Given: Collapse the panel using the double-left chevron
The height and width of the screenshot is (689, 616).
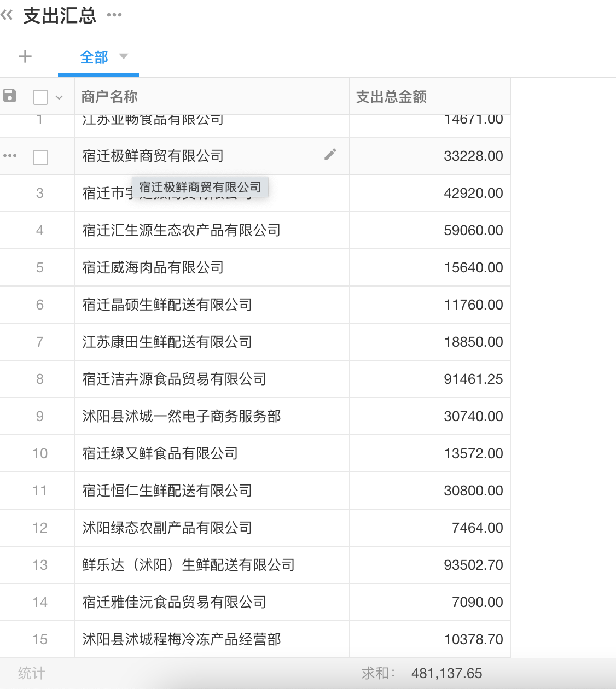Looking at the screenshot, I should 7,15.
